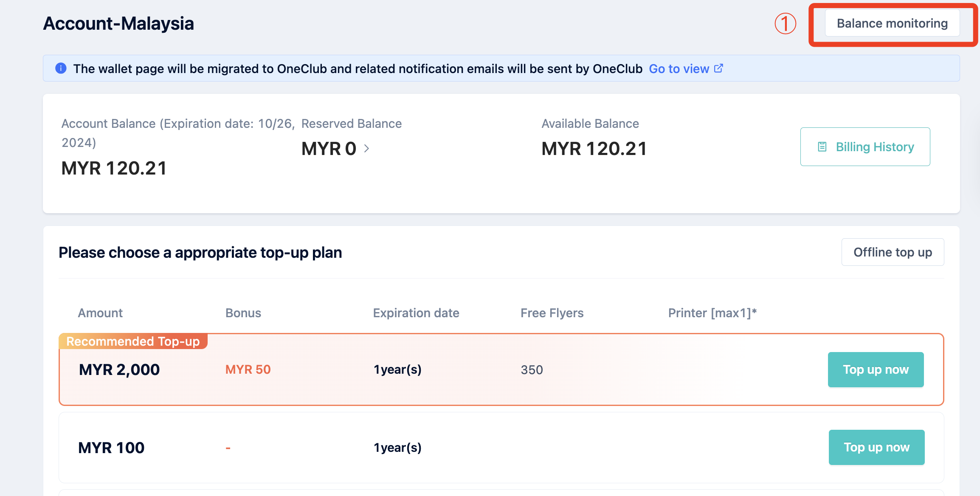Select the MYR 2,000 amount text
The height and width of the screenshot is (496, 980).
119,370
